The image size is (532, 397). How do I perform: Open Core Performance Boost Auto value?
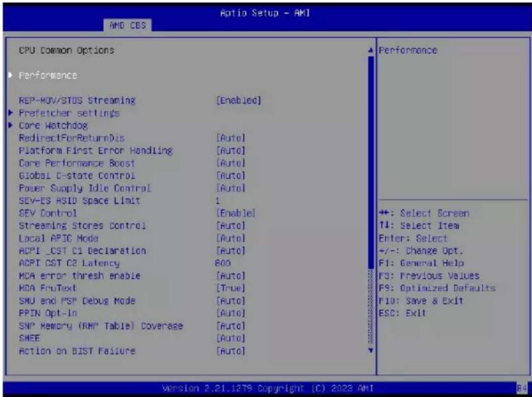(x=231, y=163)
